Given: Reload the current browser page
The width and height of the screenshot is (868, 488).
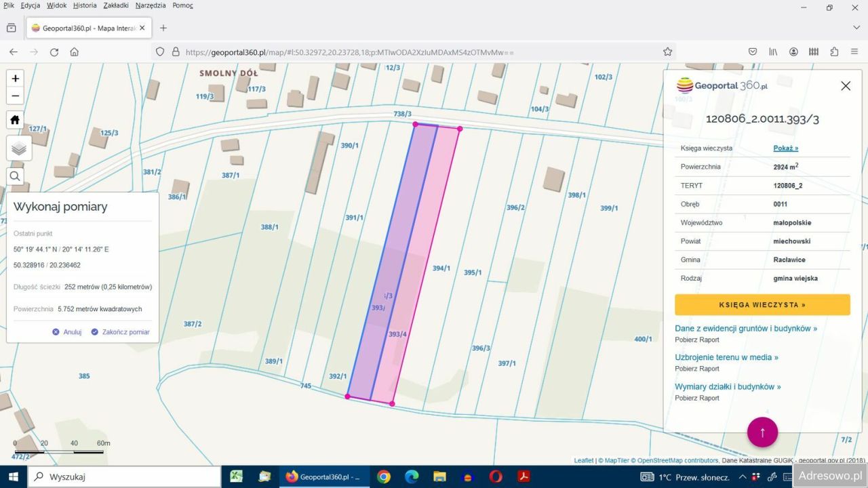Looking at the screenshot, I should [54, 52].
